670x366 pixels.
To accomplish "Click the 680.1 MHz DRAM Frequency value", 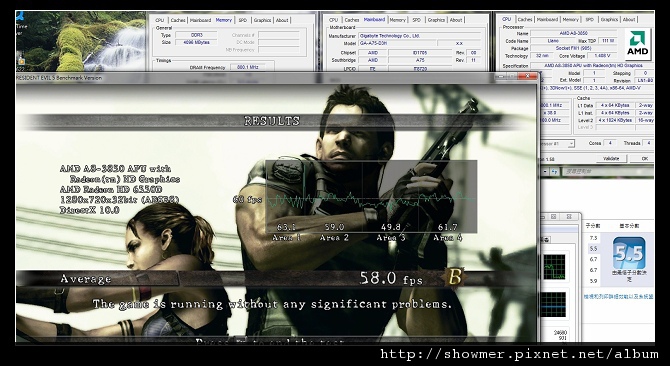I will coord(247,67).
